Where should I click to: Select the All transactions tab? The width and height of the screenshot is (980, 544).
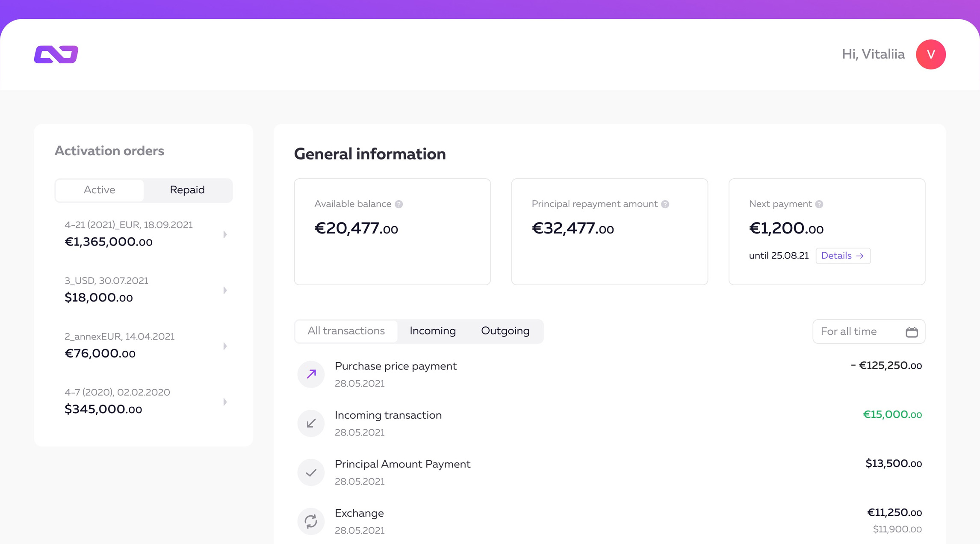coord(346,331)
